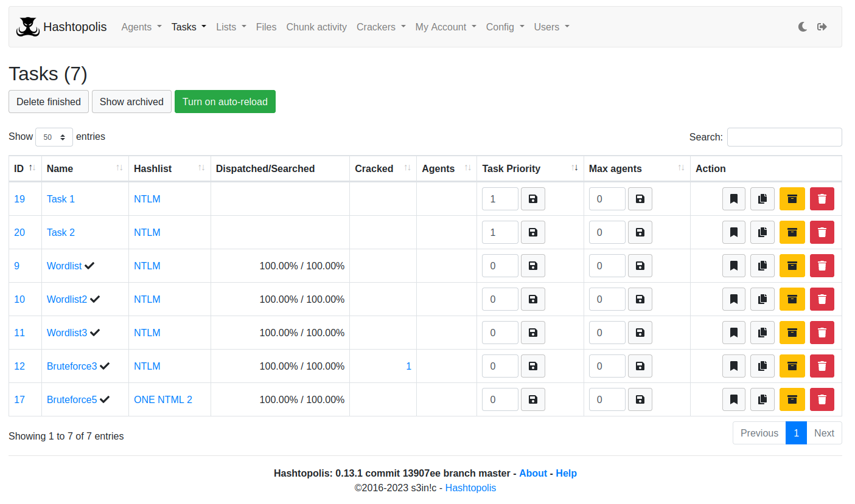Screen dimensions: 855x504
Task: Delete Bruteforce5 with trash icon
Action: click(x=822, y=399)
